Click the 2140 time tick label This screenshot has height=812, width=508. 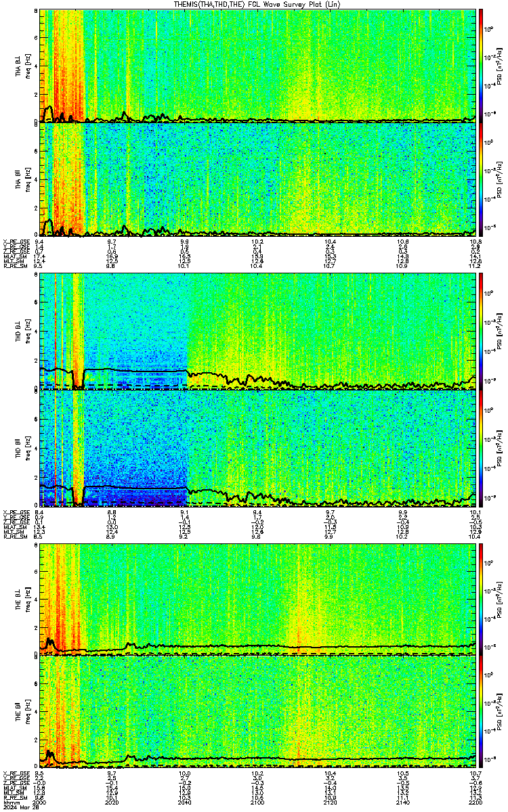pyautogui.click(x=402, y=803)
